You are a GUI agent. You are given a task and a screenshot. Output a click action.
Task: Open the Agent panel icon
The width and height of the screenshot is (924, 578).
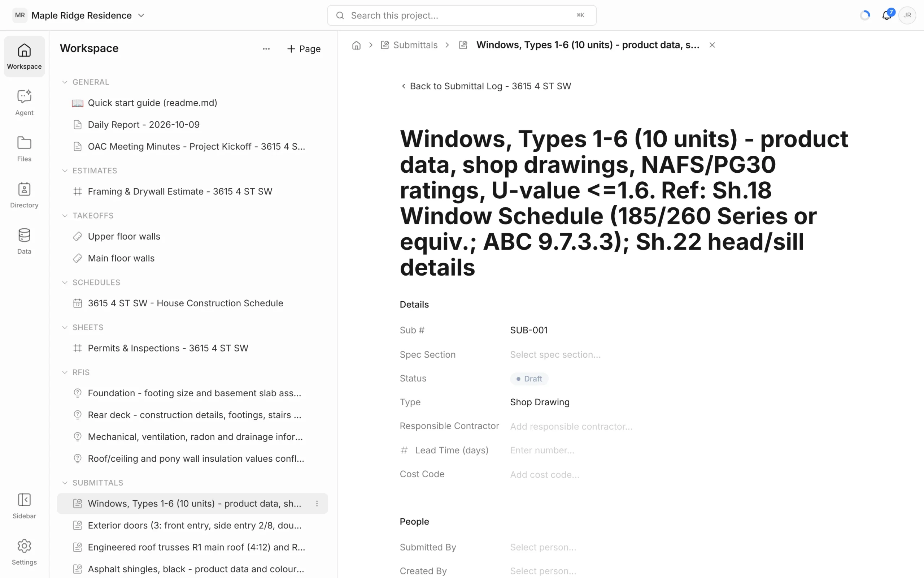point(24,103)
